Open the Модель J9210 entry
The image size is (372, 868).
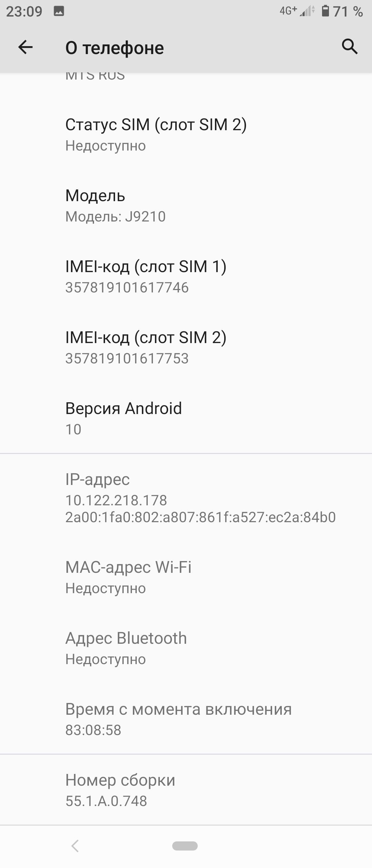pos(186,206)
